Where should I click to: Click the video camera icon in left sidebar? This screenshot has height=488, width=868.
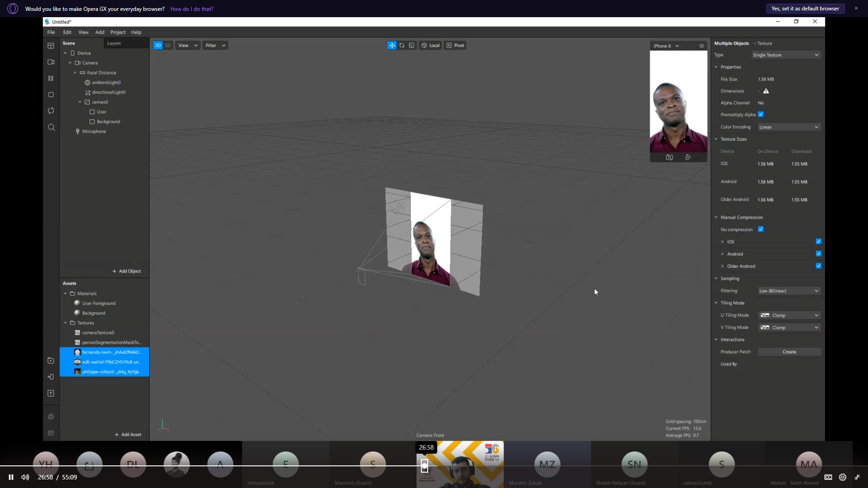(51, 62)
